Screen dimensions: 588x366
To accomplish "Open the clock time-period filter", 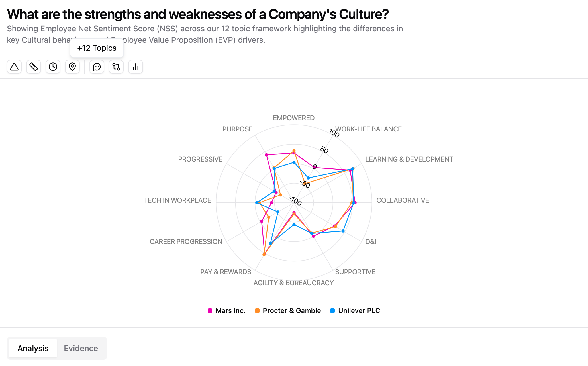I will pyautogui.click(x=53, y=67).
